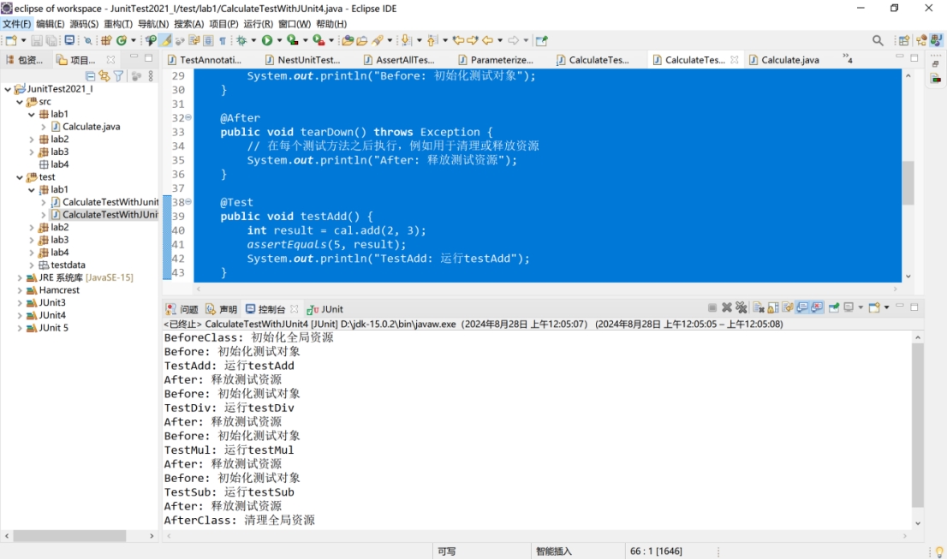Click Collapse All in the project explorer

point(90,76)
